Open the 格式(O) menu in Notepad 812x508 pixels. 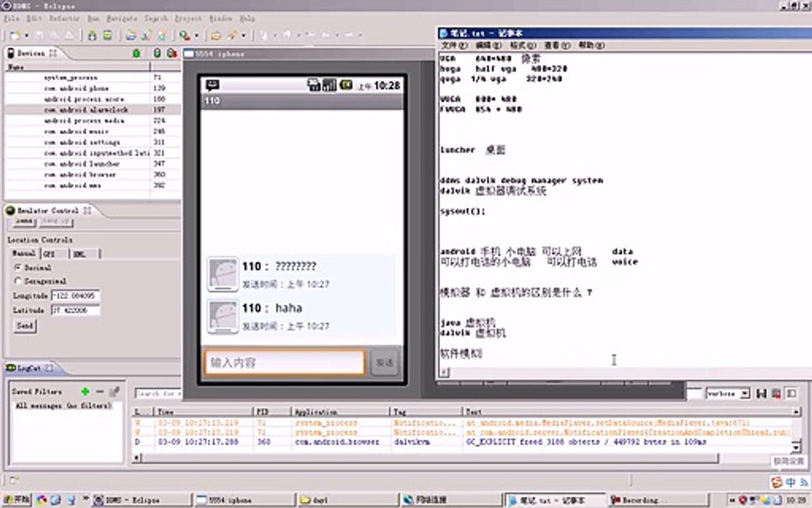tap(523, 46)
